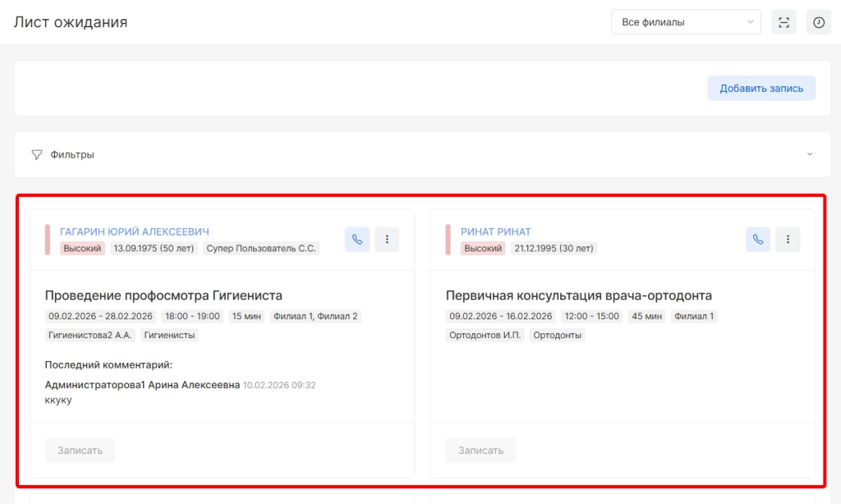
Task: Open patient link РИНАТ РИНАТ
Action: [496, 232]
